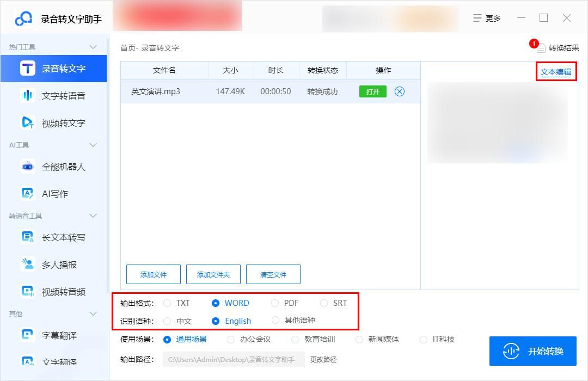This screenshot has width=588, height=381.
Task: Collapse the 其他 section chevron
Action: pyautogui.click(x=93, y=314)
